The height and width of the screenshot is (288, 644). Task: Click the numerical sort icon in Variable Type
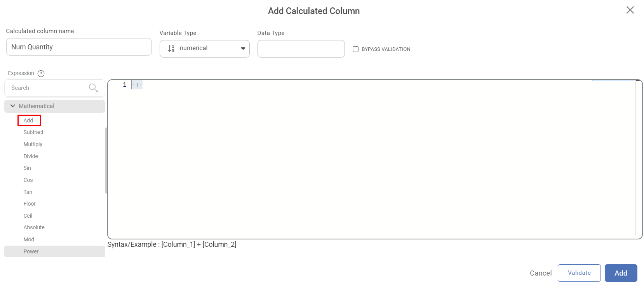pyautogui.click(x=171, y=49)
